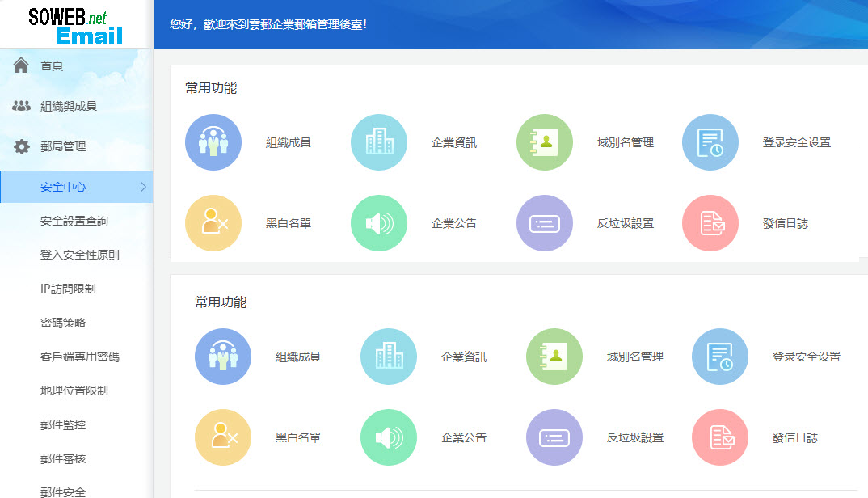Image resolution: width=868 pixels, height=498 pixels.
Task: Open the 組織成員 members icon
Action: 213,141
